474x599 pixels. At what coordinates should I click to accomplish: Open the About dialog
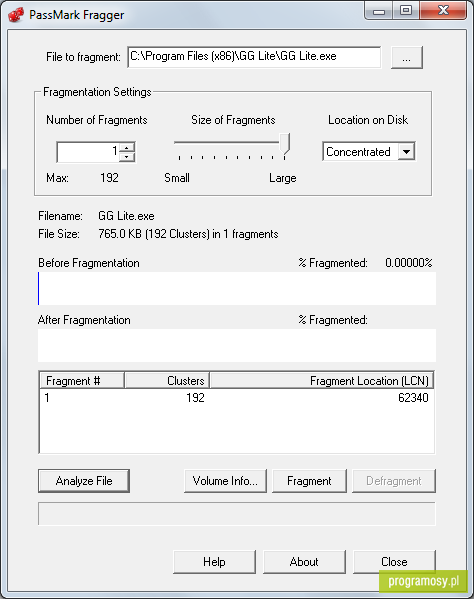[x=304, y=562]
